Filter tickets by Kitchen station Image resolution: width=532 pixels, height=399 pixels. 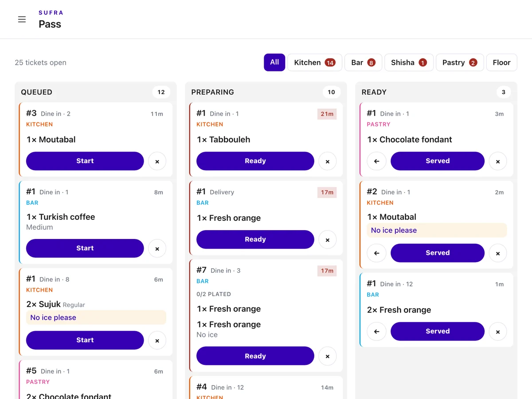[315, 63]
